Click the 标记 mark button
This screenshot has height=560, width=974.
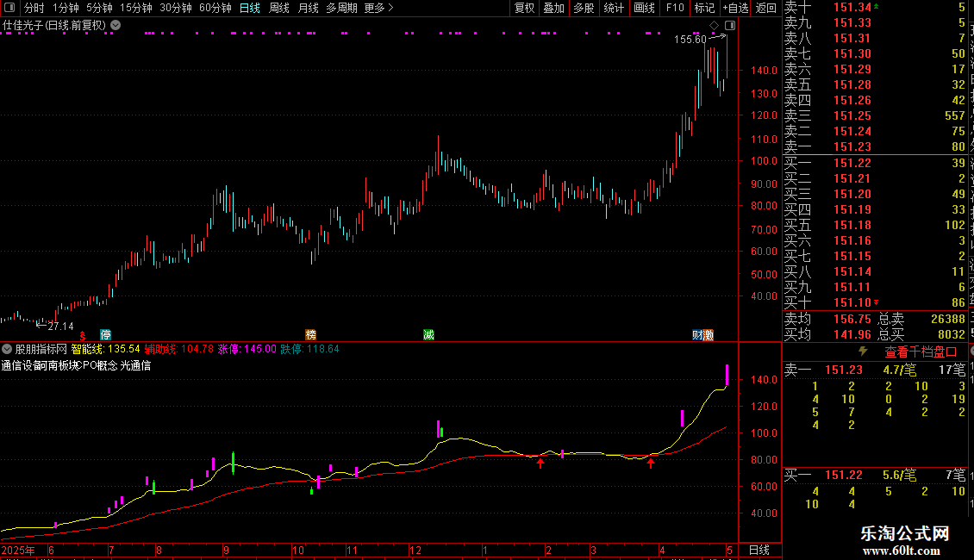[x=704, y=8]
